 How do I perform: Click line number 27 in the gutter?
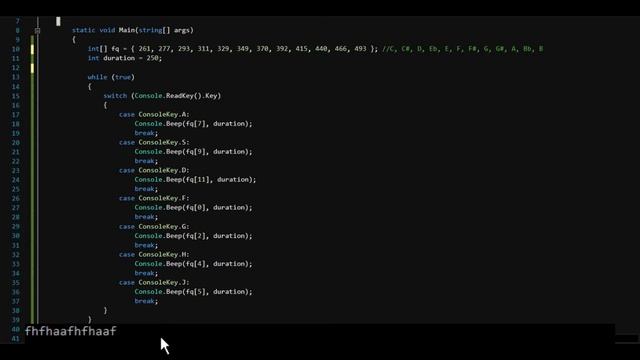(16, 208)
